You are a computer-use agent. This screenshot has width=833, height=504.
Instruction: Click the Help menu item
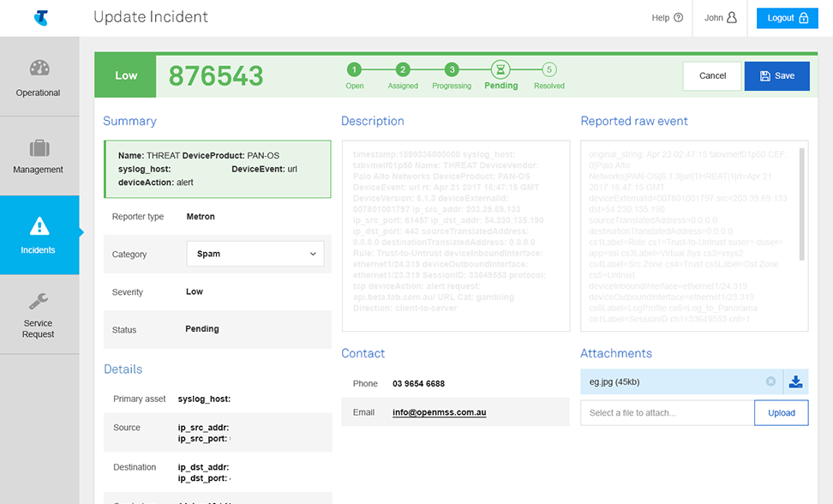661,17
